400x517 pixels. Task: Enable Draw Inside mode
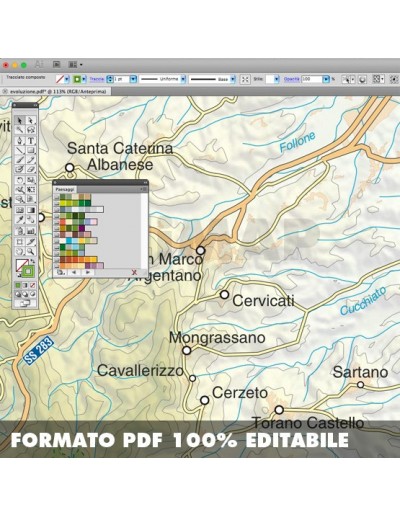(32, 294)
